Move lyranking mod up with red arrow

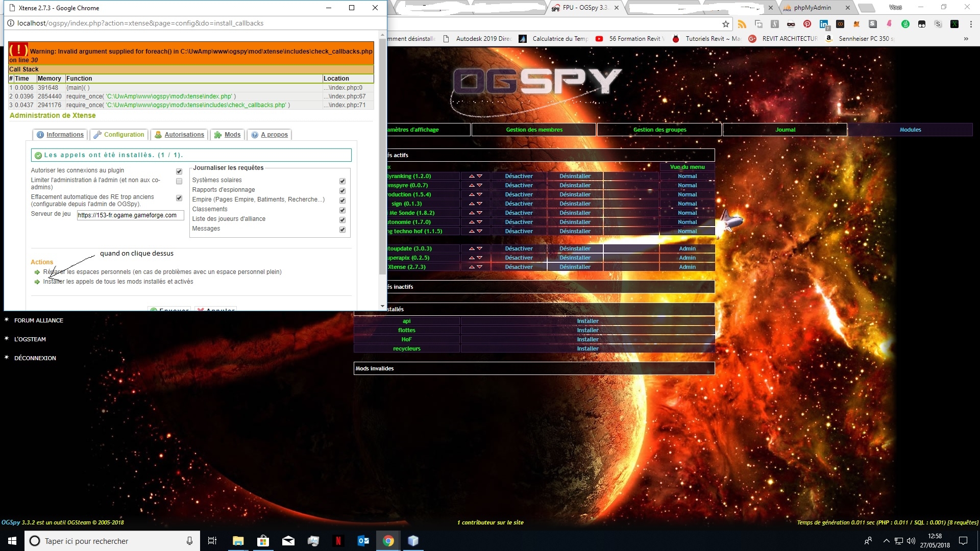point(472,177)
